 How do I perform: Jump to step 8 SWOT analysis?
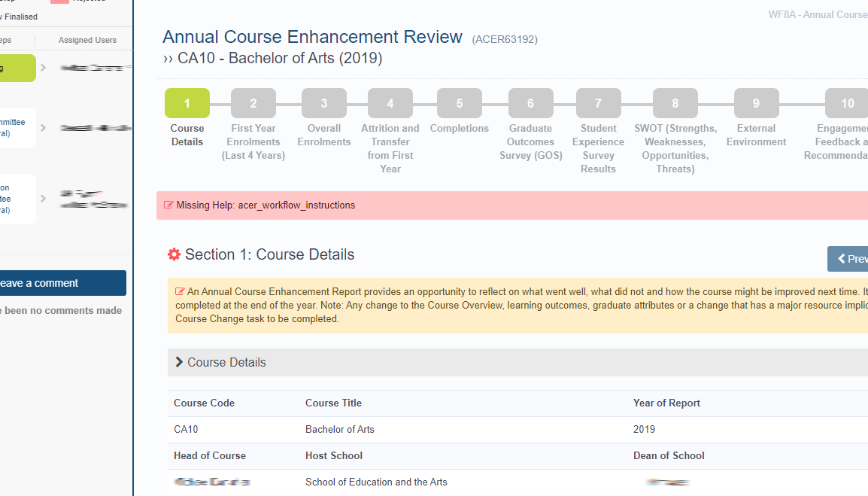[x=675, y=104]
